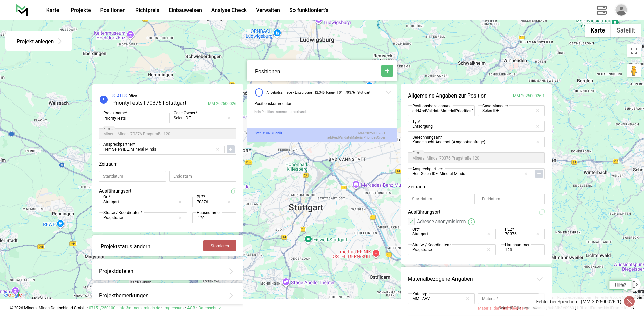Viewport: 644px width, 316px height.
Task: Open the Richtpreis menu item
Action: pos(147,10)
